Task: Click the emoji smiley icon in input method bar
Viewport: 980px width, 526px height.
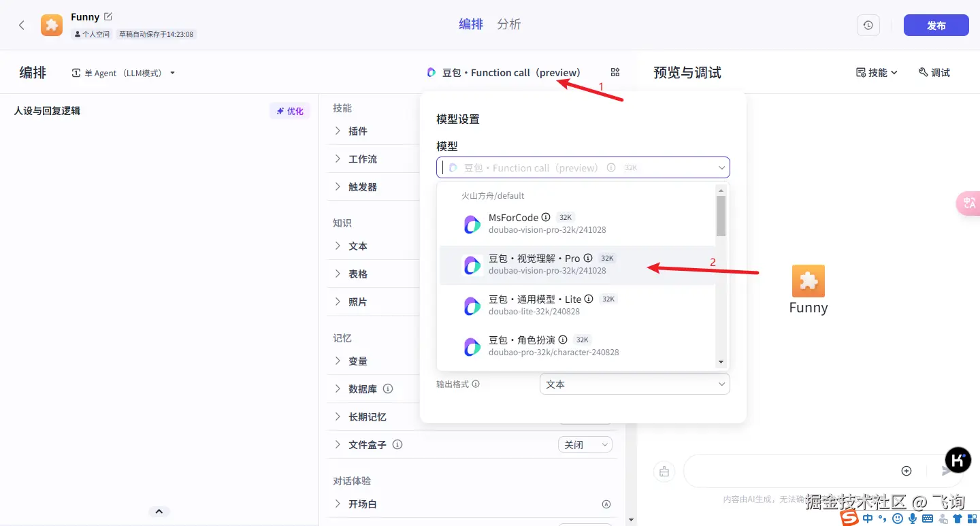Action: (x=898, y=519)
